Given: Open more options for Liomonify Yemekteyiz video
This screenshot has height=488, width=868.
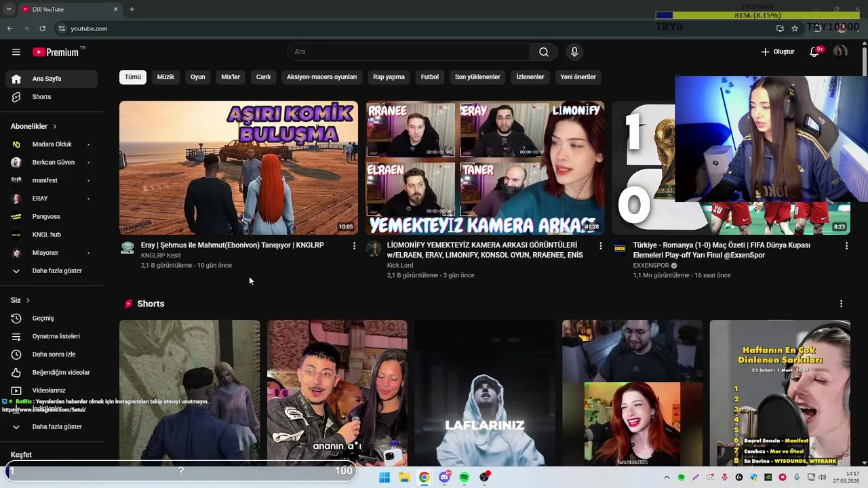Looking at the screenshot, I should tap(600, 246).
